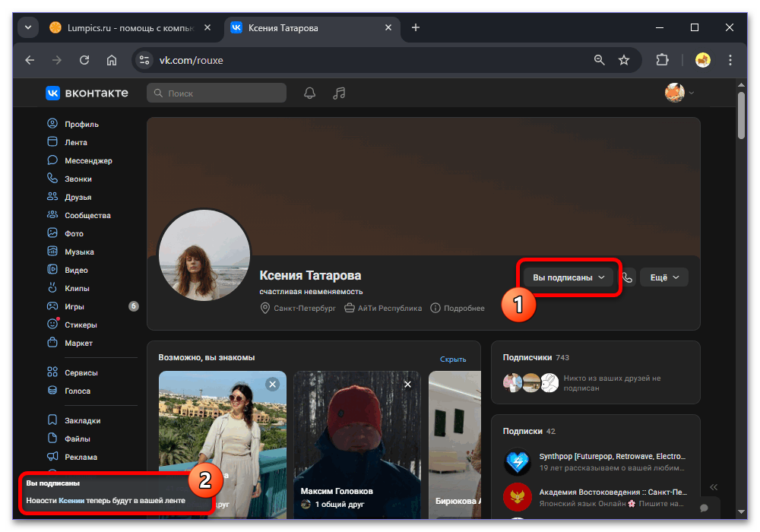Open Файлы section

coord(69,439)
